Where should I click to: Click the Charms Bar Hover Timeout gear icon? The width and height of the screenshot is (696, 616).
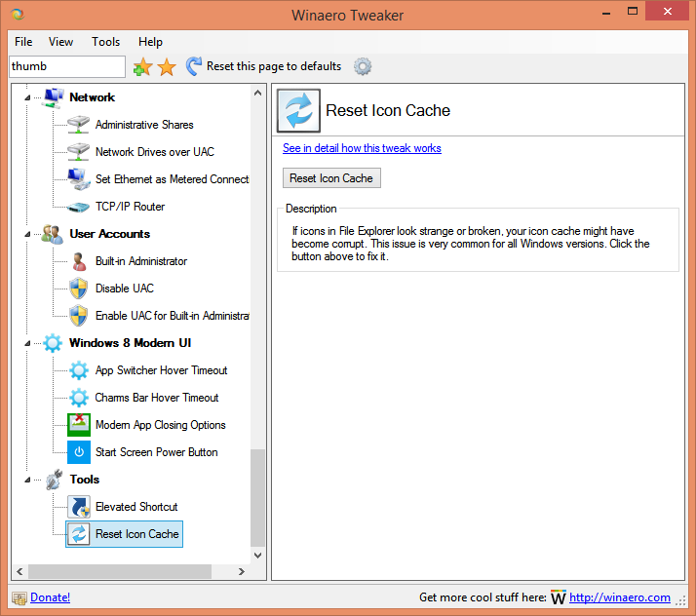pyautogui.click(x=79, y=398)
